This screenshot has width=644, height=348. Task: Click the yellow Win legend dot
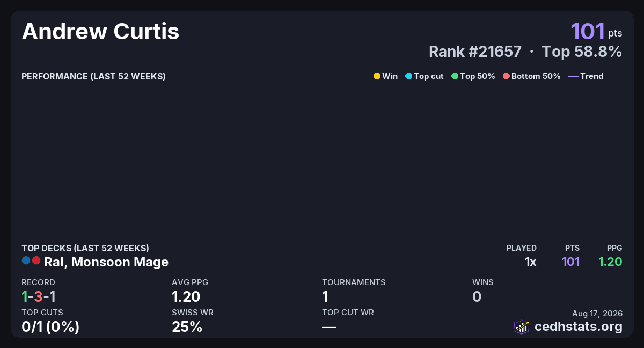click(377, 76)
